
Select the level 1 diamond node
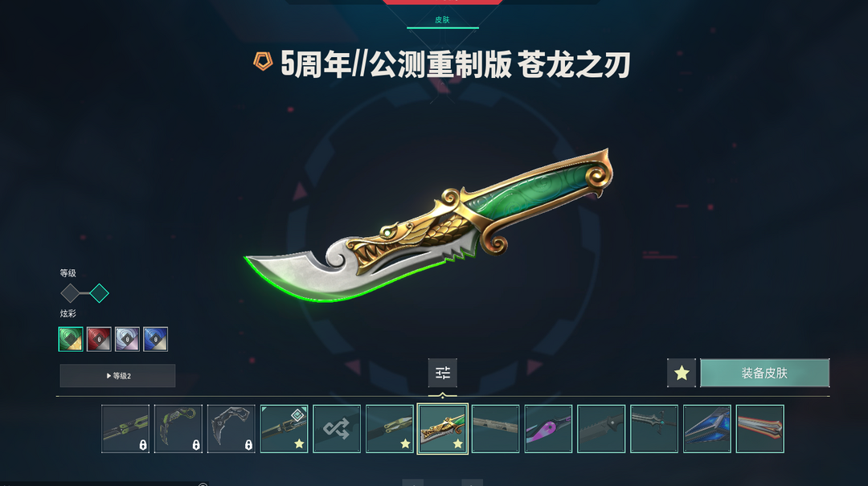click(x=70, y=293)
